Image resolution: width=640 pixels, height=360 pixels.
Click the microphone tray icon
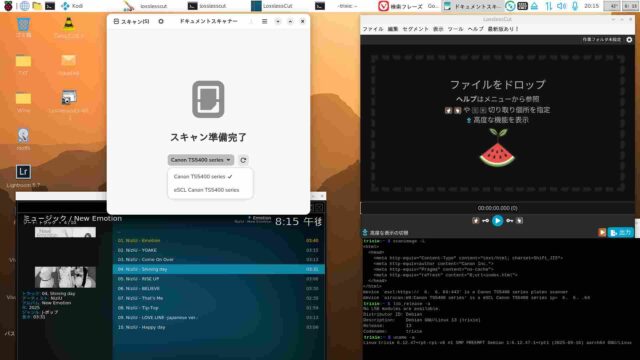point(575,6)
